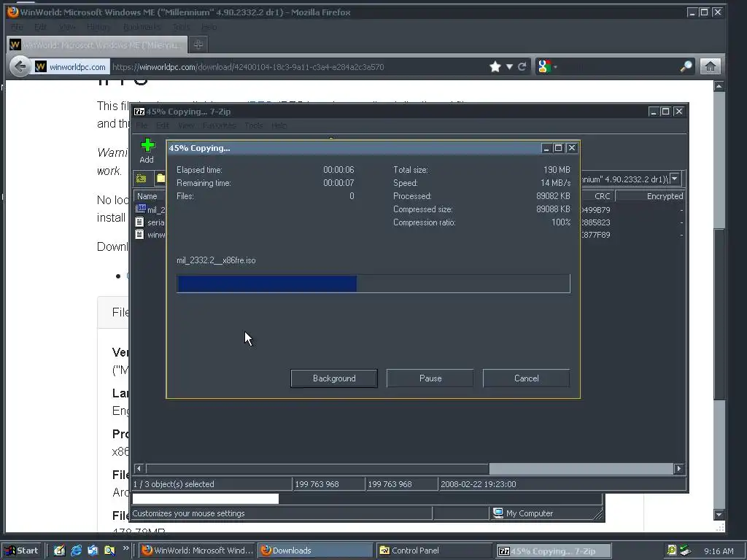747x560 pixels.
Task: Click the Encrypted column header in 7-Zip
Action: coord(650,196)
